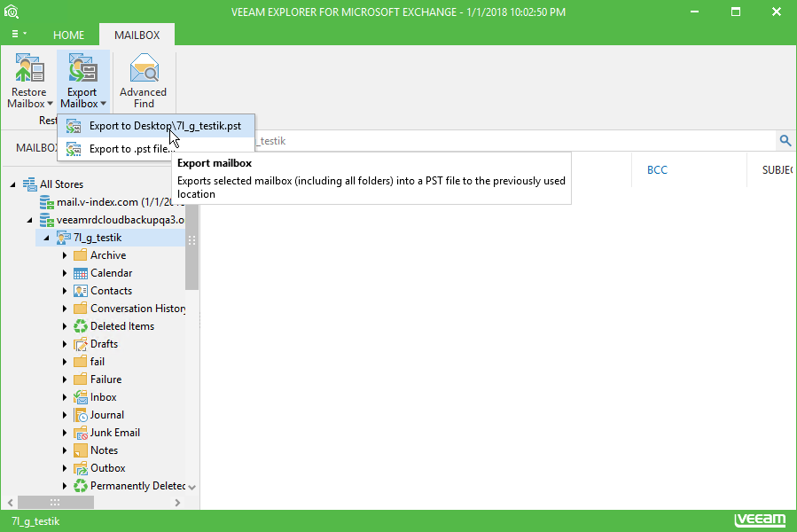Select the Journal folder label
The height and width of the screenshot is (532, 797).
(x=107, y=415)
